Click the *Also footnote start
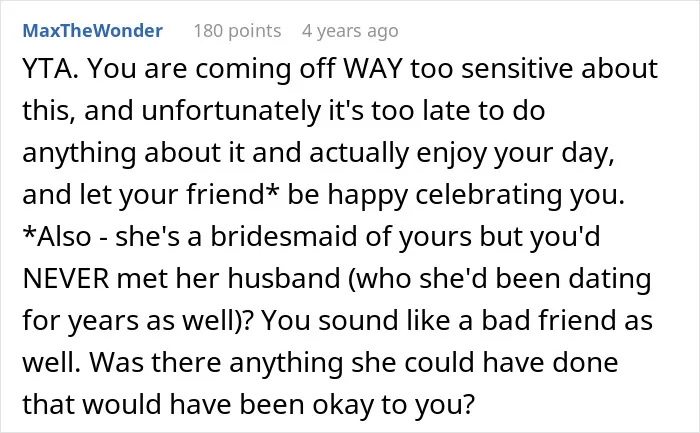The width and height of the screenshot is (700, 433). coord(57,237)
